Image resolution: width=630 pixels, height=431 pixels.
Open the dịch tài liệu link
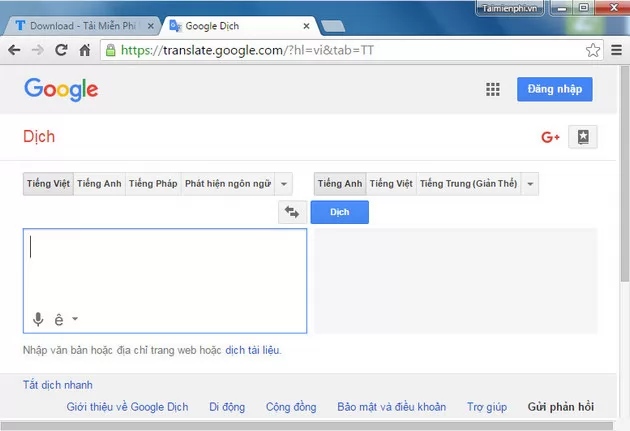[252, 350]
